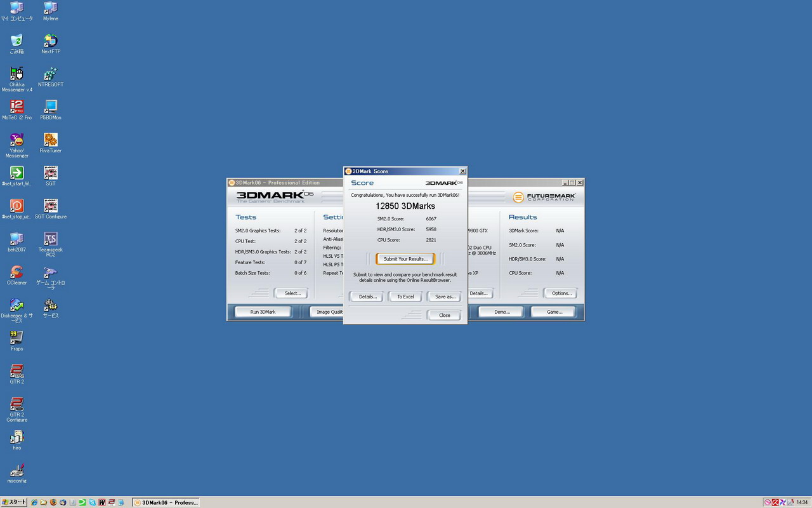Image resolution: width=812 pixels, height=508 pixels.
Task: Click the CPU Score value 2821
Action: (431, 240)
